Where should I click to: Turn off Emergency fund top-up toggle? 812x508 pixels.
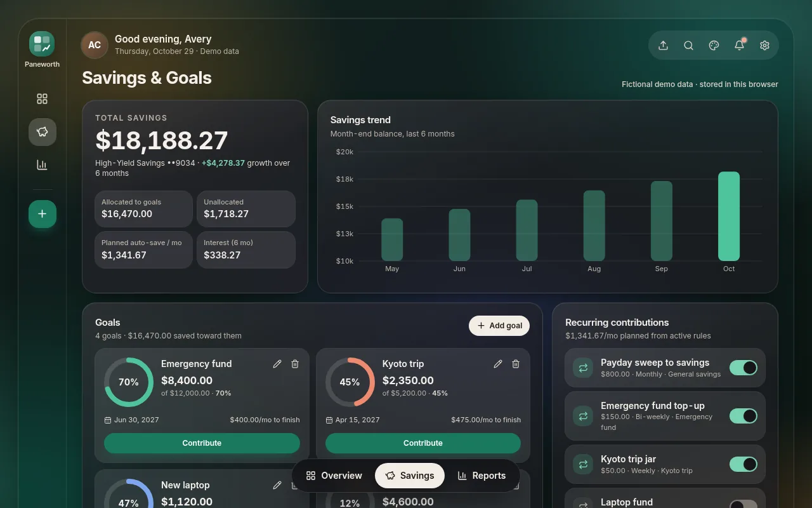click(x=743, y=416)
